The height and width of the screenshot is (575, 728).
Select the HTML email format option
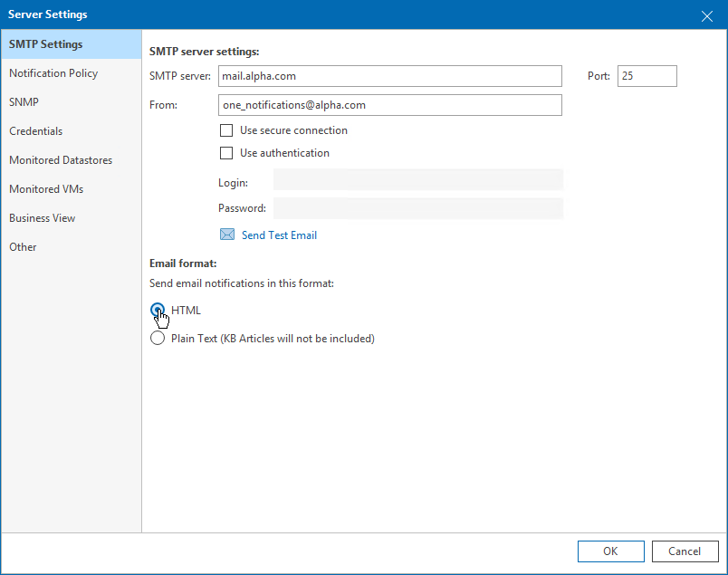pos(158,310)
